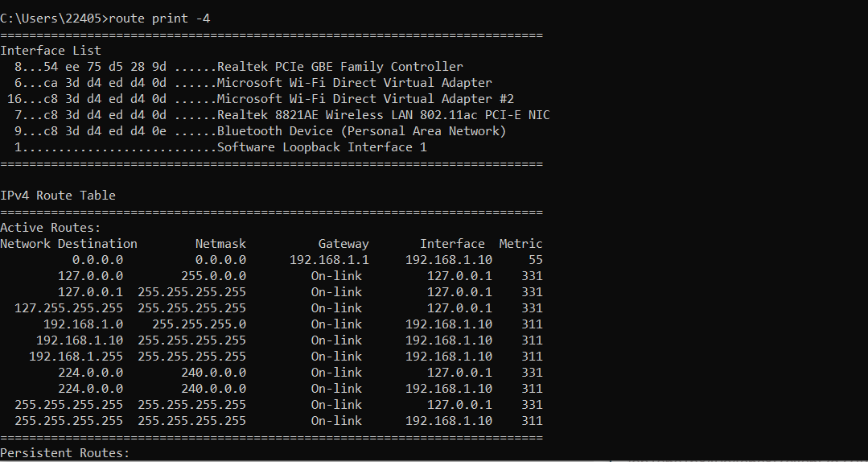Click the 'Network Destination' column header
Image resolution: width=868 pixels, height=462 pixels.
point(68,244)
